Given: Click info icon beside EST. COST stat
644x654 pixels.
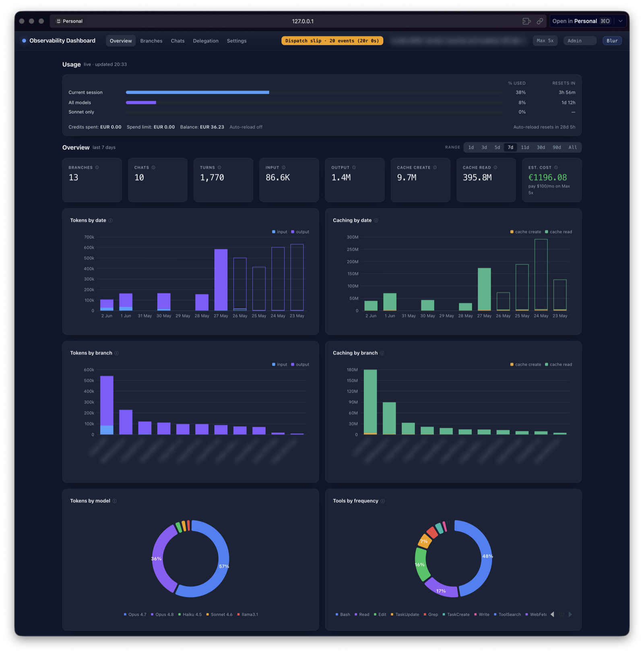Looking at the screenshot, I should [x=556, y=168].
